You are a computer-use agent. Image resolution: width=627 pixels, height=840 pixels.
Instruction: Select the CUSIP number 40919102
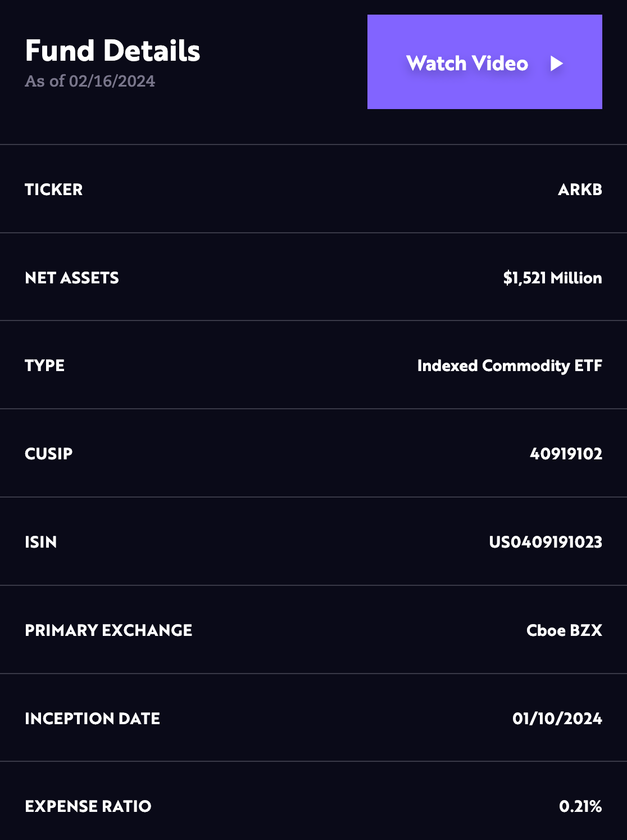pyautogui.click(x=566, y=454)
